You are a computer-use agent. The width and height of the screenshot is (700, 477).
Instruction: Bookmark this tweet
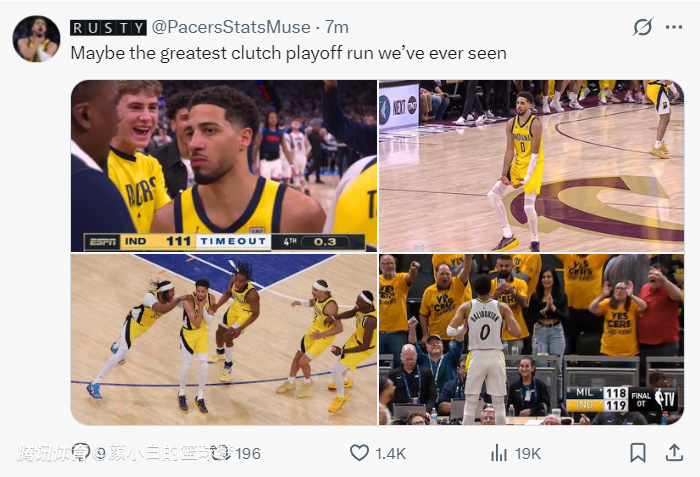tap(637, 453)
